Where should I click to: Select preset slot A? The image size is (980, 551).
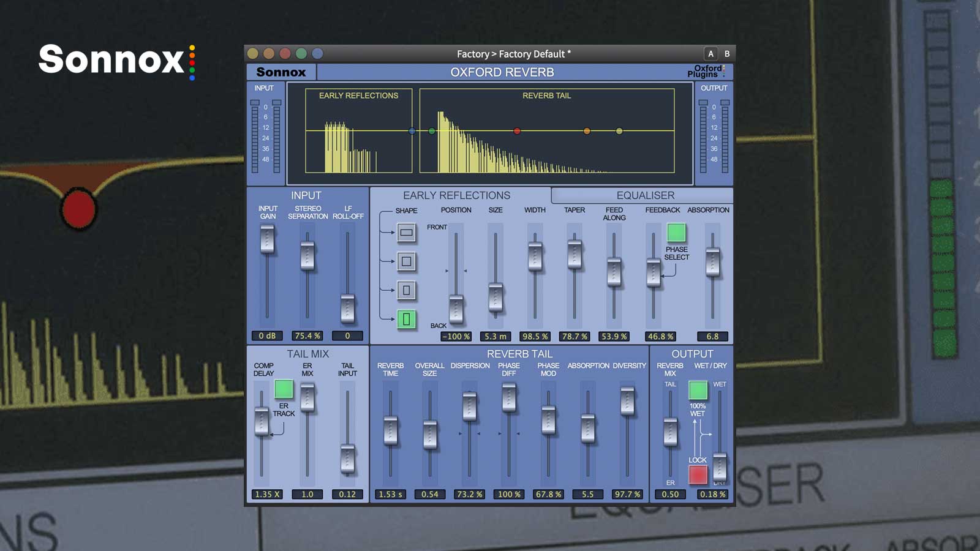point(710,54)
